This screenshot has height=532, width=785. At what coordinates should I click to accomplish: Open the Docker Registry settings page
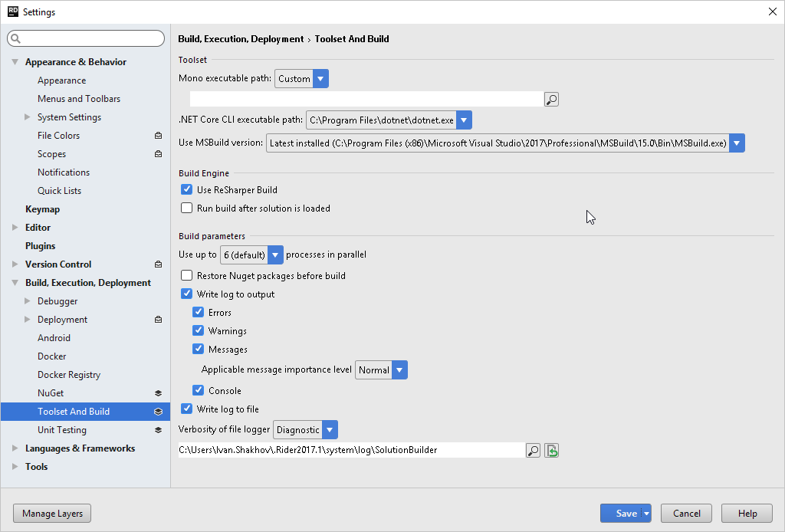tap(69, 375)
